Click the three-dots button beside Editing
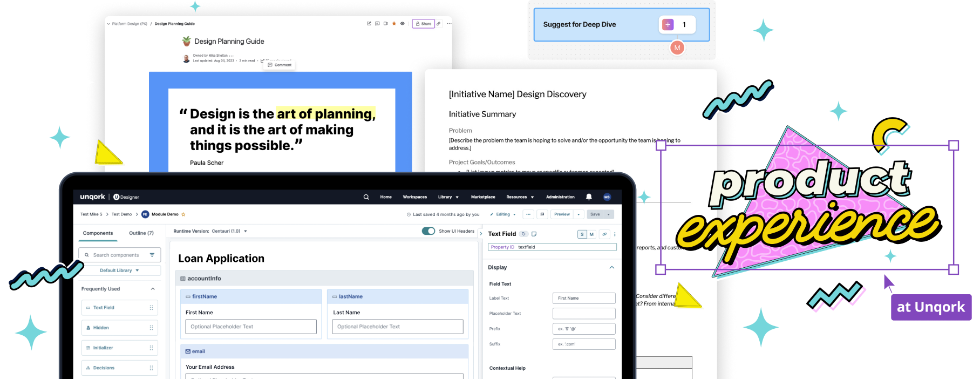The image size is (980, 379). click(528, 214)
